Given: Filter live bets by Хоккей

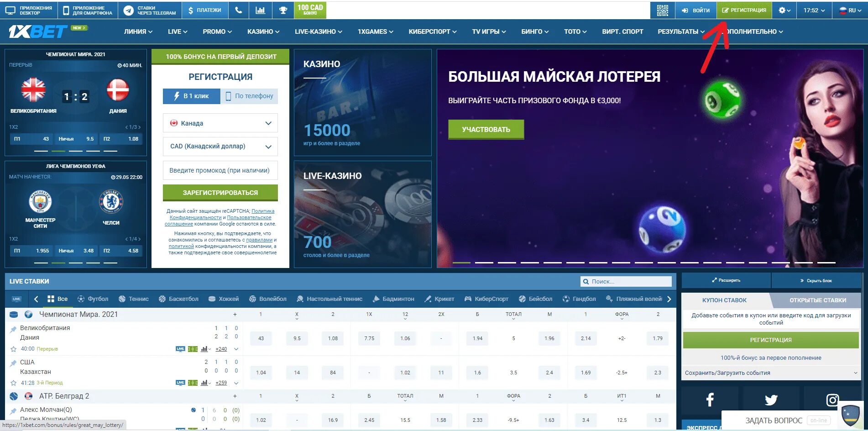Looking at the screenshot, I should (224, 299).
